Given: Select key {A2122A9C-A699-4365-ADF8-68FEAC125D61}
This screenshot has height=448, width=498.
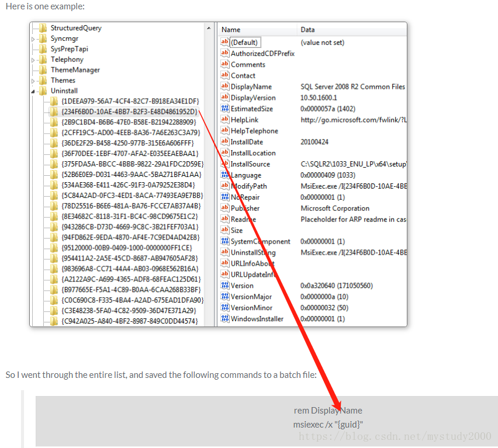Looking at the screenshot, I should pos(131,279).
